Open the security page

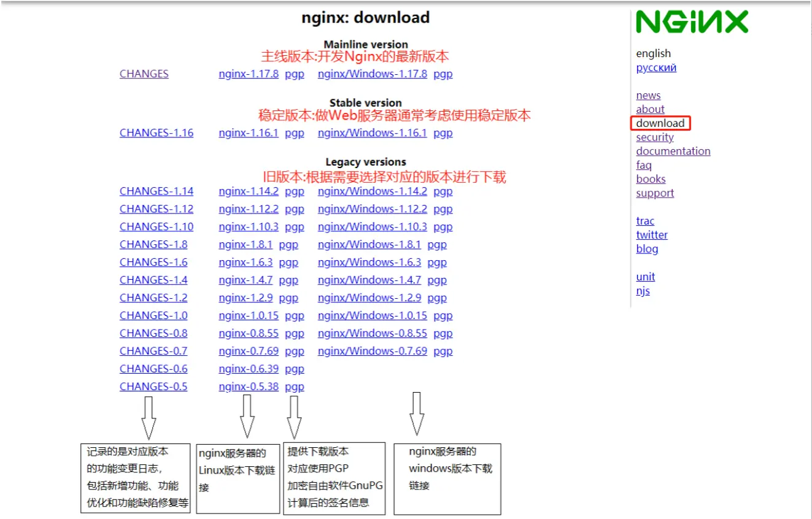[655, 137]
